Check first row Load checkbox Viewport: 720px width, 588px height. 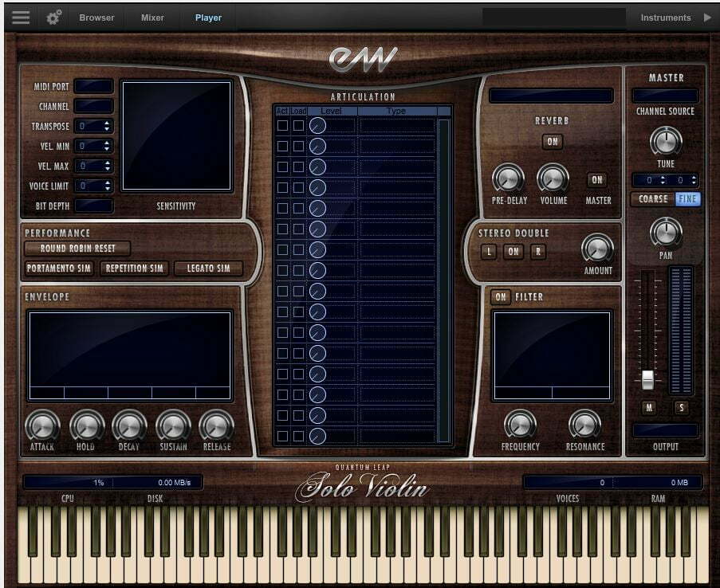coord(298,125)
